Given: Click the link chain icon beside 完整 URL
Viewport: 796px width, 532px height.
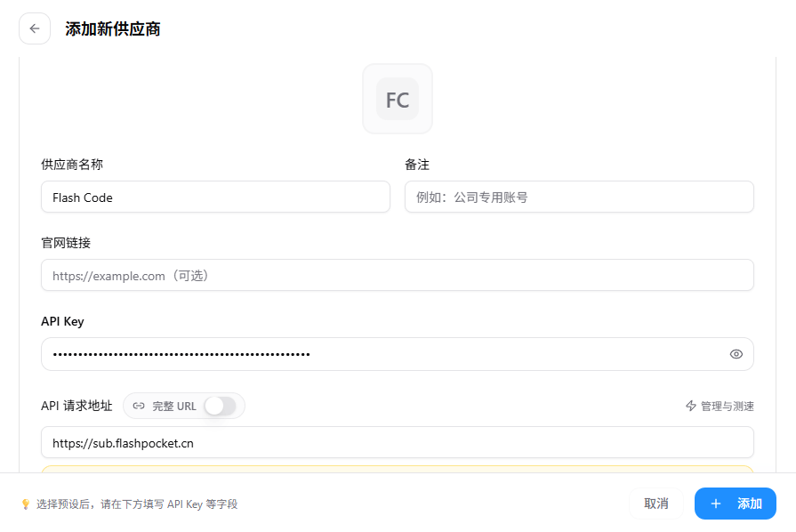Looking at the screenshot, I should (139, 406).
